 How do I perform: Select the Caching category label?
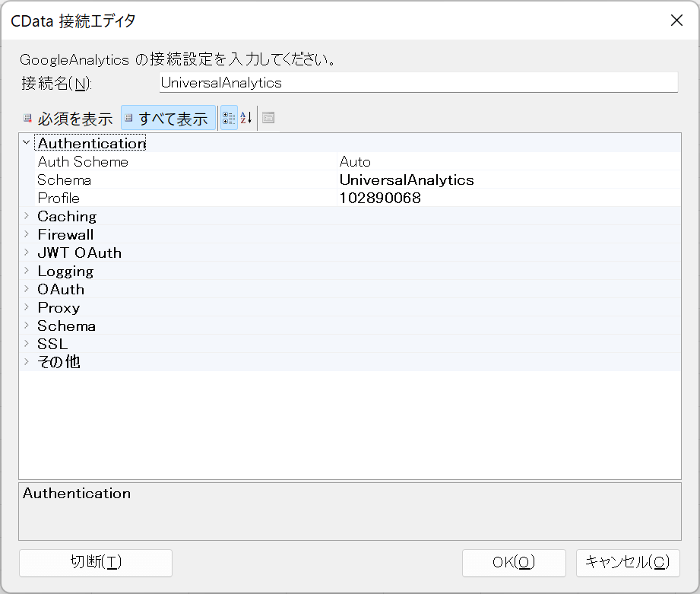pyautogui.click(x=67, y=217)
